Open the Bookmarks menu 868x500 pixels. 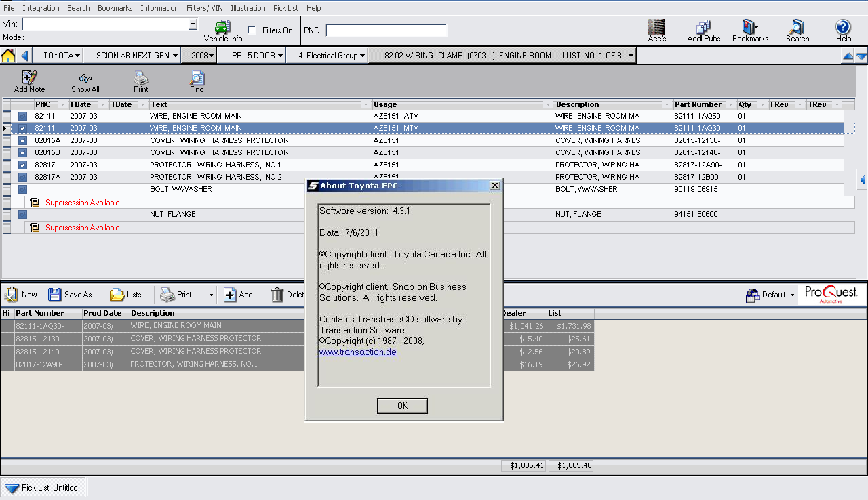115,8
